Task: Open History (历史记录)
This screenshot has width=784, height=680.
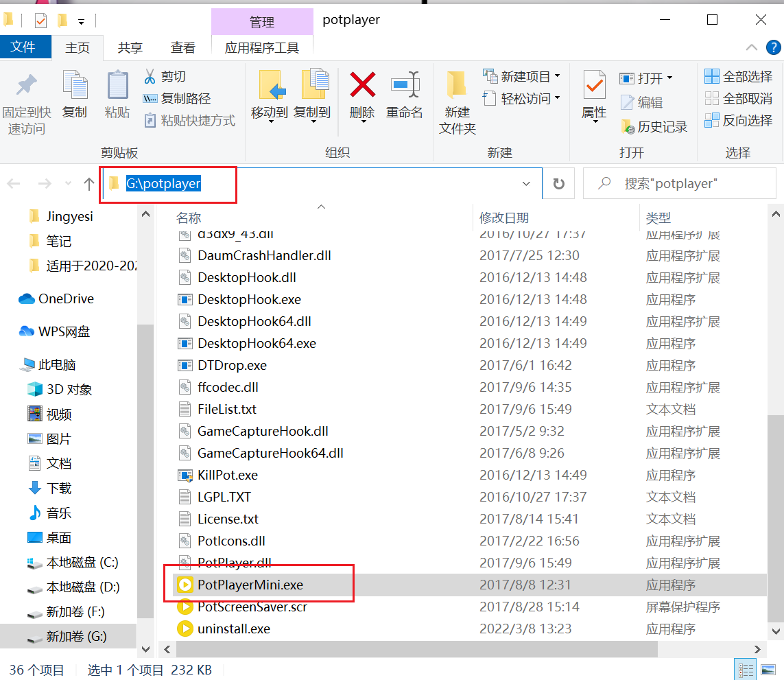Action: (x=654, y=126)
